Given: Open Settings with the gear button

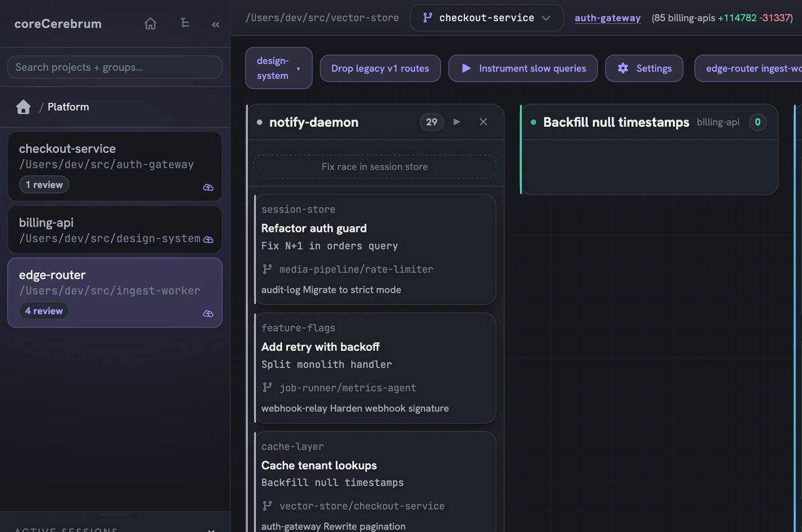Looking at the screenshot, I should tap(644, 68).
